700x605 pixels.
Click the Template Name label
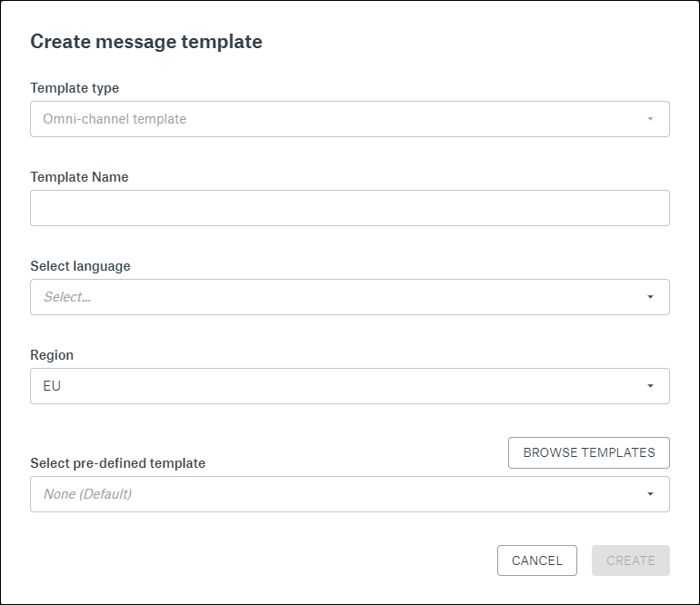coord(79,177)
